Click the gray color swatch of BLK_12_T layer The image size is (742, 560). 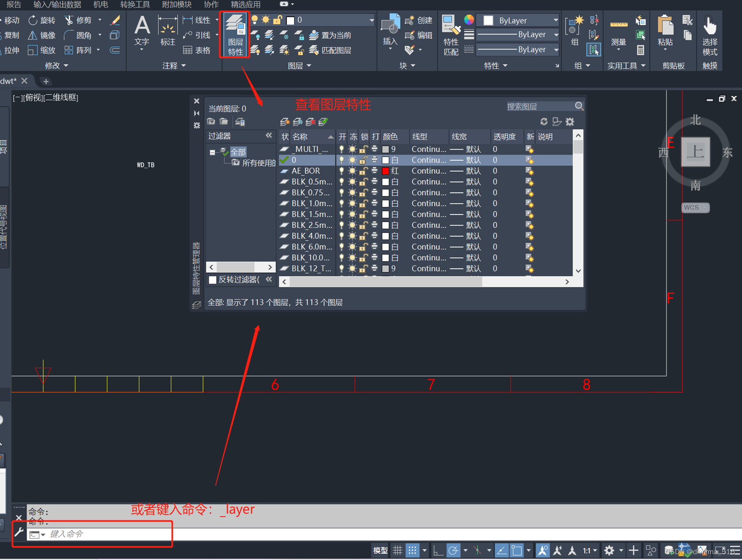pyautogui.click(x=386, y=268)
